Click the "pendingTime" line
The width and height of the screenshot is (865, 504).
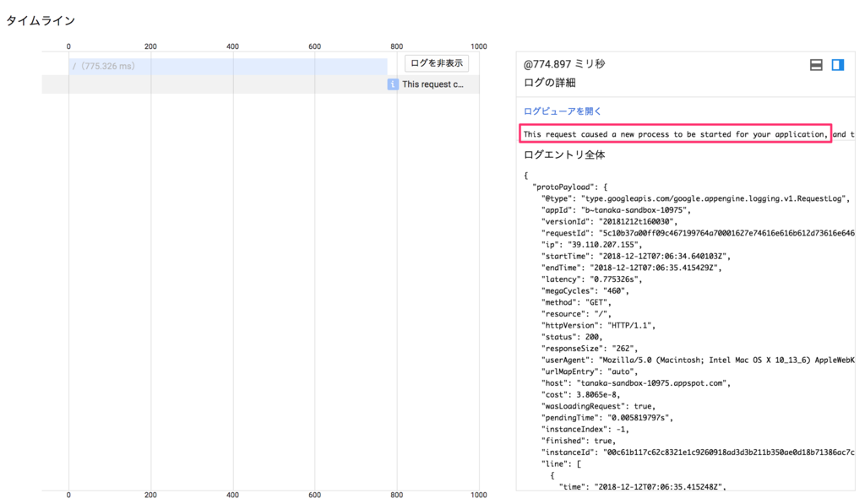click(607, 419)
